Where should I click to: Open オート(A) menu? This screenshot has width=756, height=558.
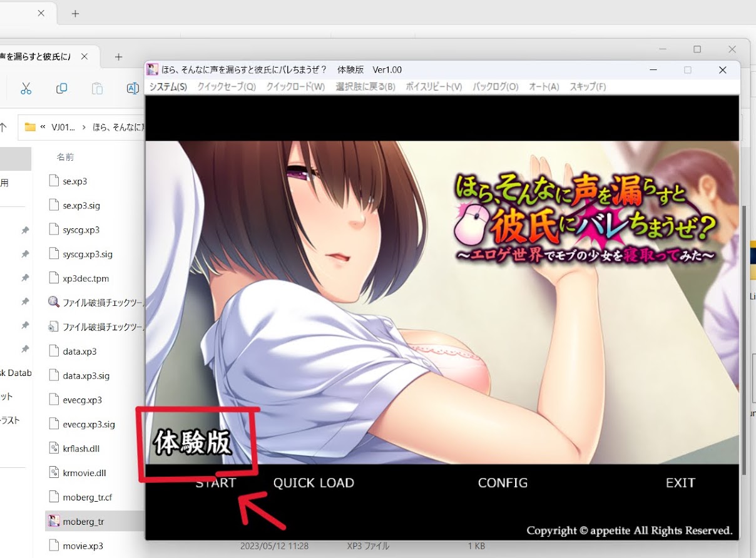click(544, 87)
